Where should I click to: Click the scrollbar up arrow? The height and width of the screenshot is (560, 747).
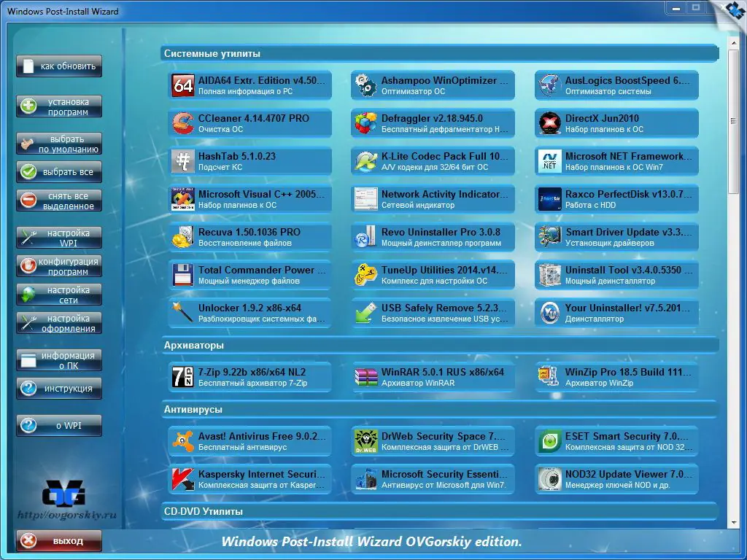733,43
